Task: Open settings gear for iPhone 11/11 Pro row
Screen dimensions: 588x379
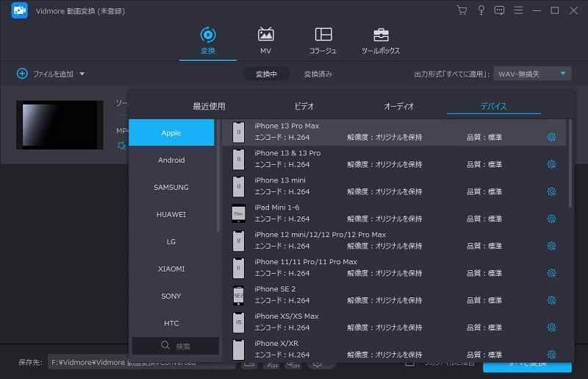Action: [551, 273]
